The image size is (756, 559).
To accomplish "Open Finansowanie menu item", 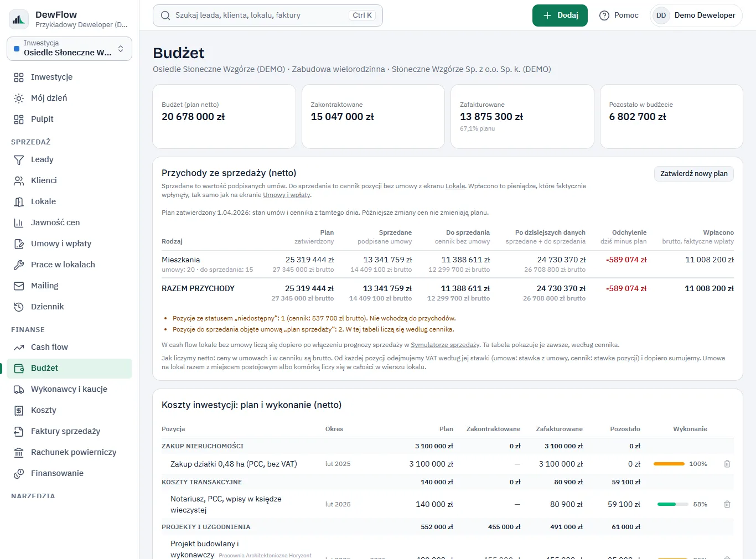I will [69, 473].
